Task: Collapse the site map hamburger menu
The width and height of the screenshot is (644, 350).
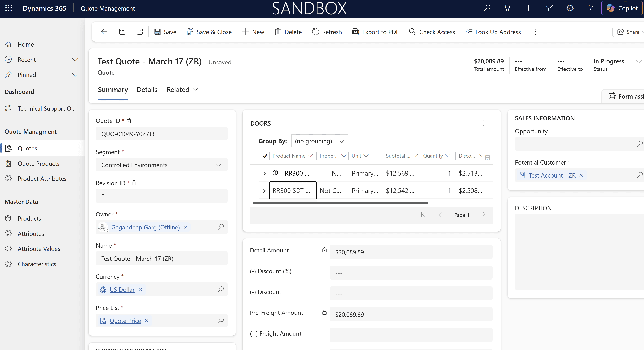Action: [9, 28]
